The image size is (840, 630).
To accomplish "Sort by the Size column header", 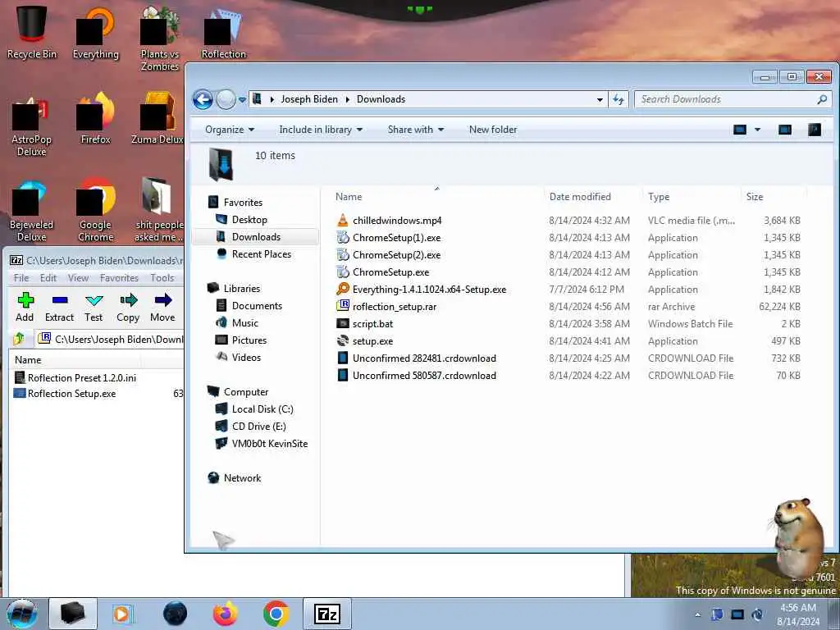I will pos(774,197).
